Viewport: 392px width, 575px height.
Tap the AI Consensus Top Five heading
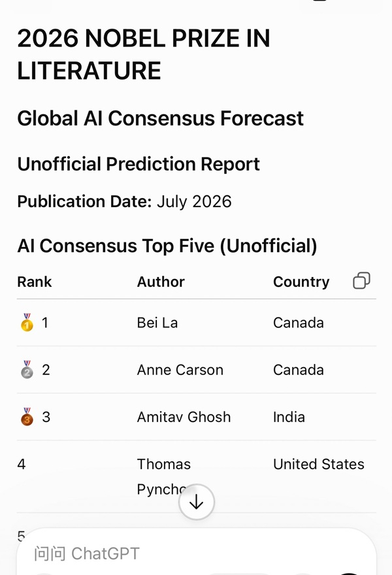coord(167,246)
